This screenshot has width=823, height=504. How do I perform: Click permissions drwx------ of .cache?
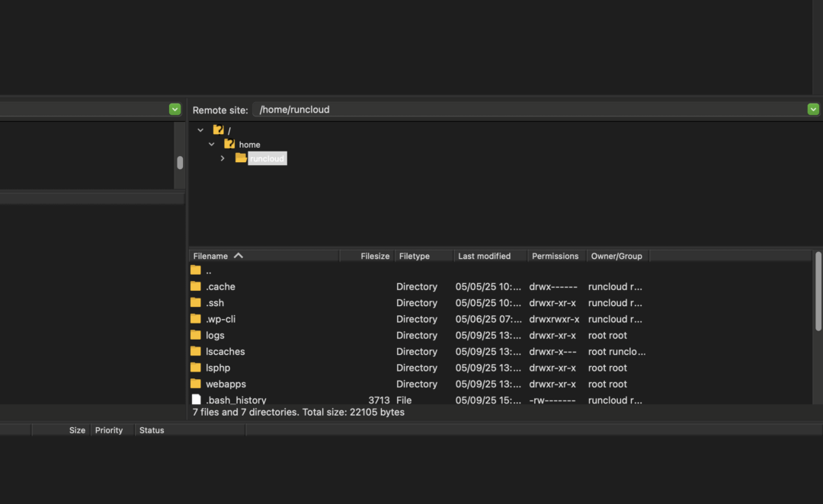click(553, 287)
